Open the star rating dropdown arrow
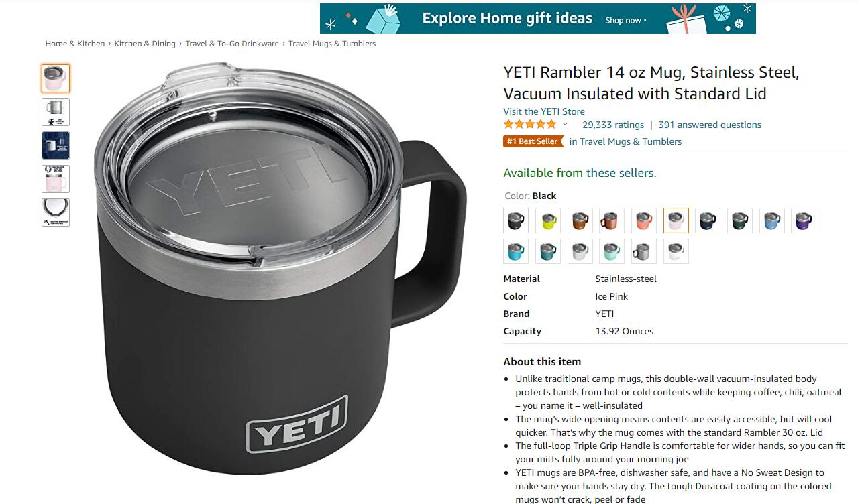The height and width of the screenshot is (504, 858). tap(565, 125)
